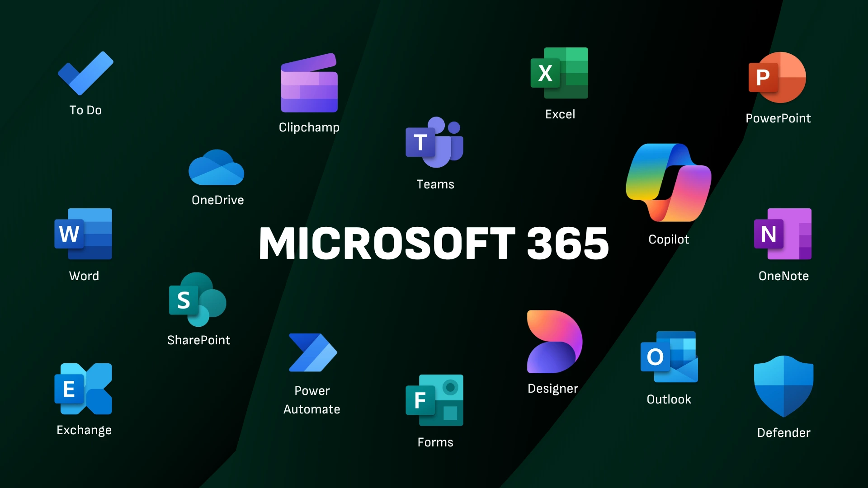The image size is (868, 488).
Task: Click the Defender shield icon
Action: [783, 385]
